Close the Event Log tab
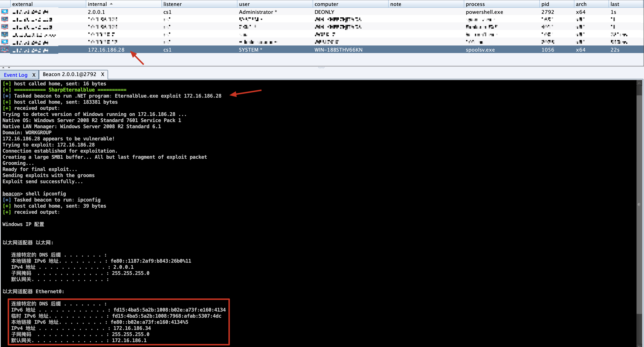Viewport: 644px width, 347px height. 34,75
